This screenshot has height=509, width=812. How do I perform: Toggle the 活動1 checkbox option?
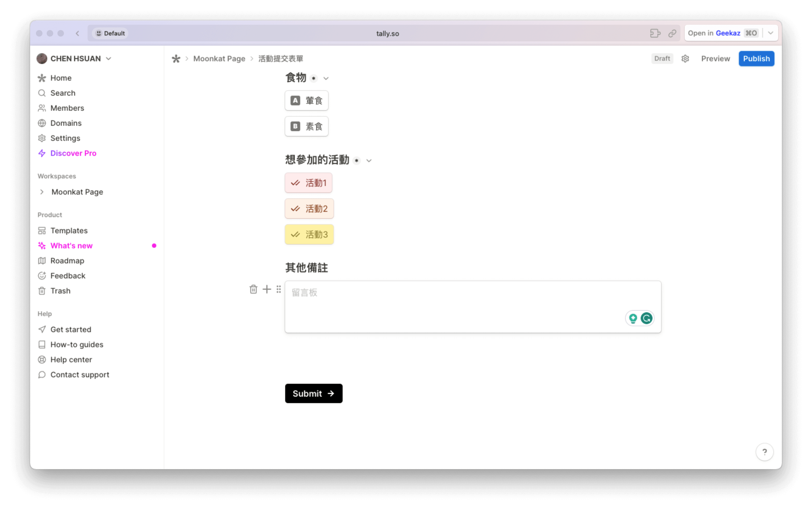[308, 183]
